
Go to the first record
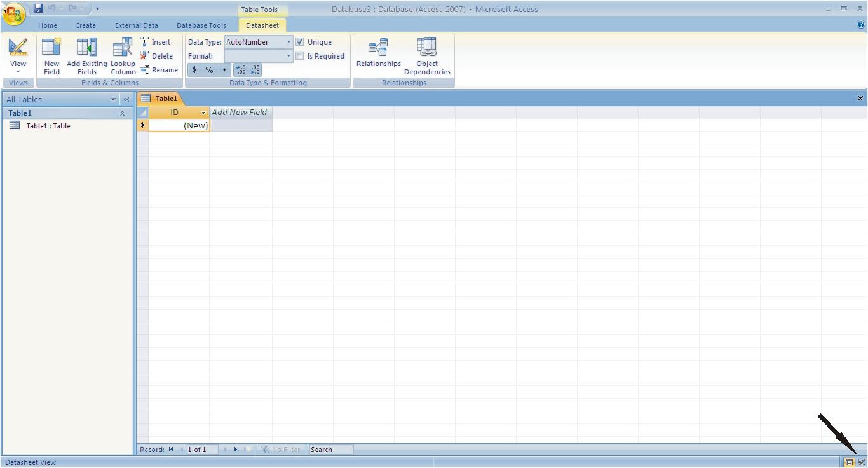coord(171,450)
